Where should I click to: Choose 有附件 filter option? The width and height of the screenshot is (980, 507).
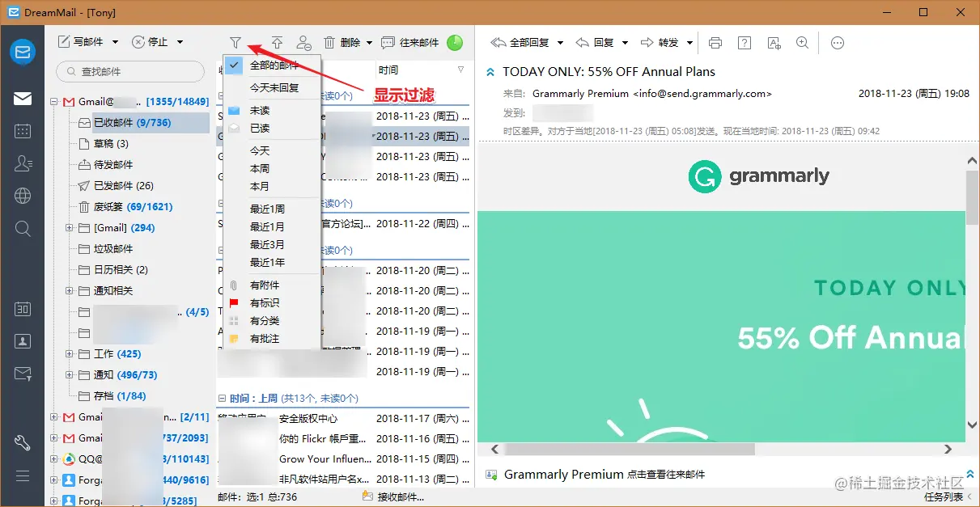coord(272,285)
